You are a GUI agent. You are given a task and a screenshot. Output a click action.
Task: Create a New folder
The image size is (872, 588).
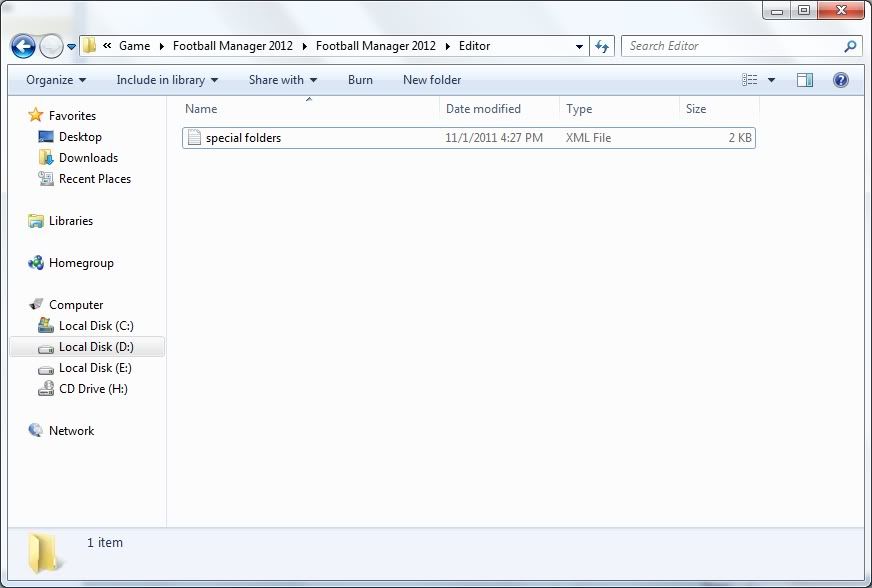tap(432, 80)
